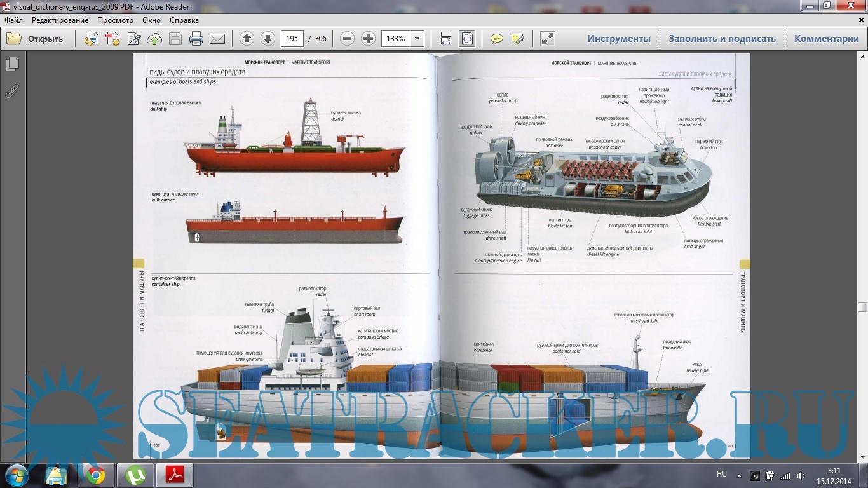Go to next page with down arrow

[268, 39]
